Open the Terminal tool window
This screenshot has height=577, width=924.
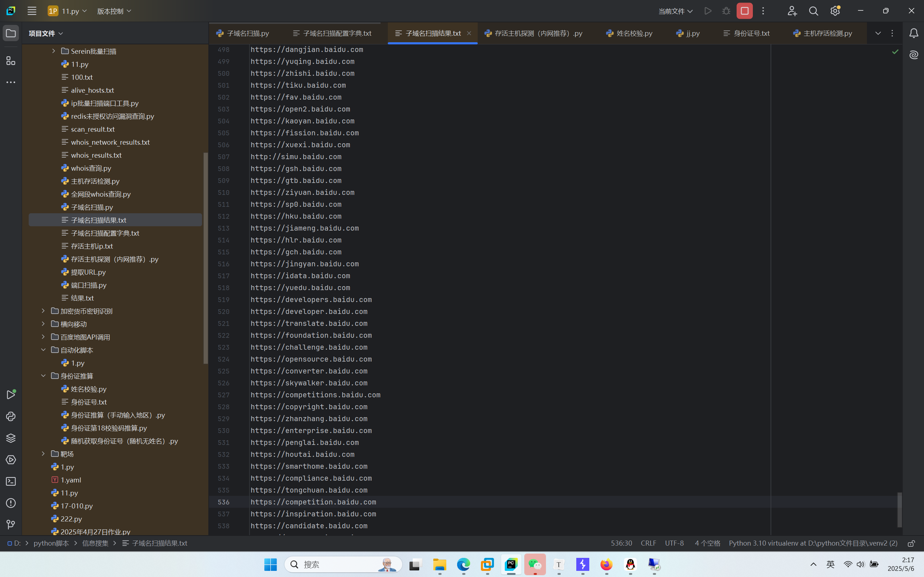11,482
